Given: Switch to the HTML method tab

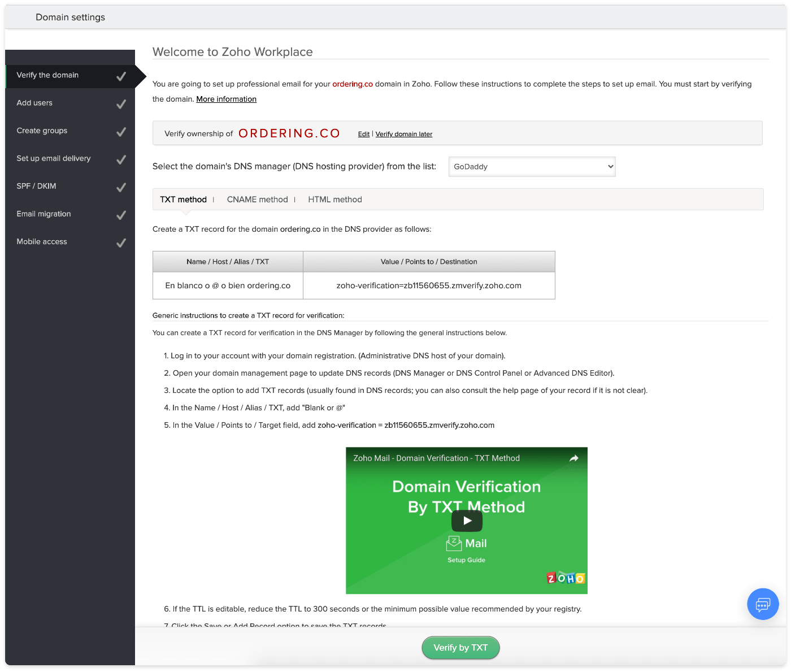Looking at the screenshot, I should (335, 200).
